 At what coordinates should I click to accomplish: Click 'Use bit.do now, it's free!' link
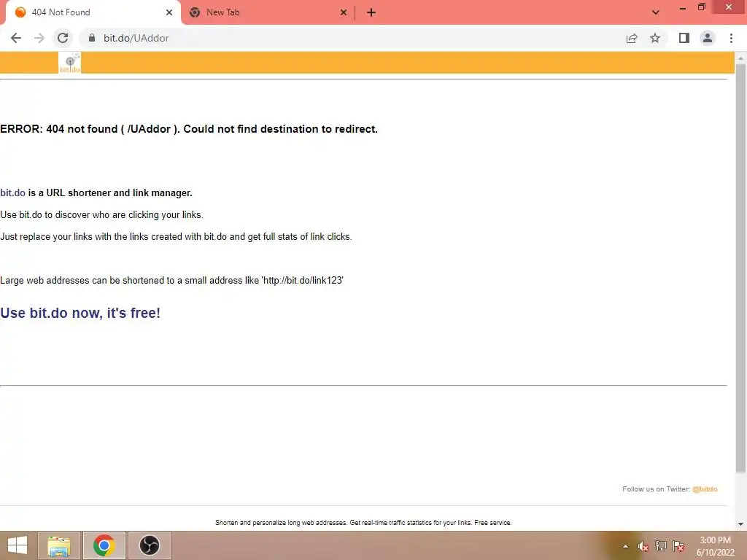[80, 313]
